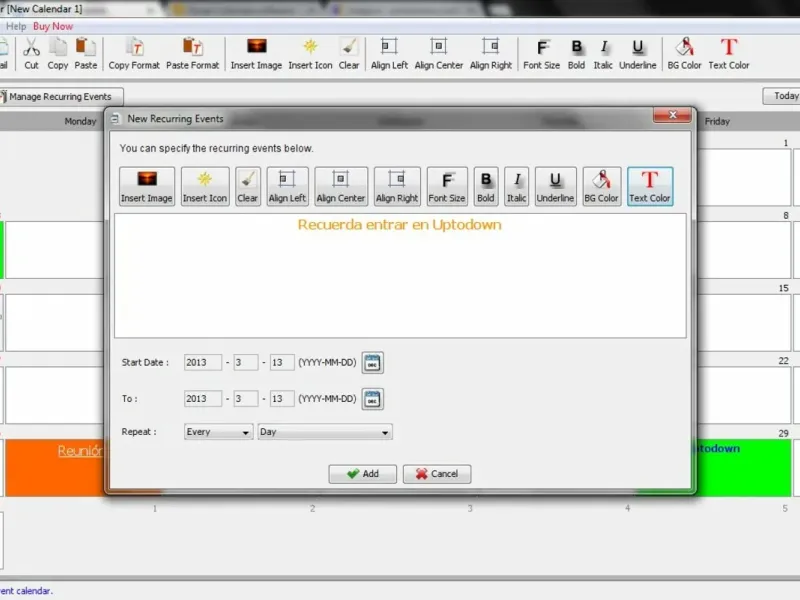Screen dimensions: 800x600
Task: Click Font Size in recurring events dialog
Action: point(447,186)
